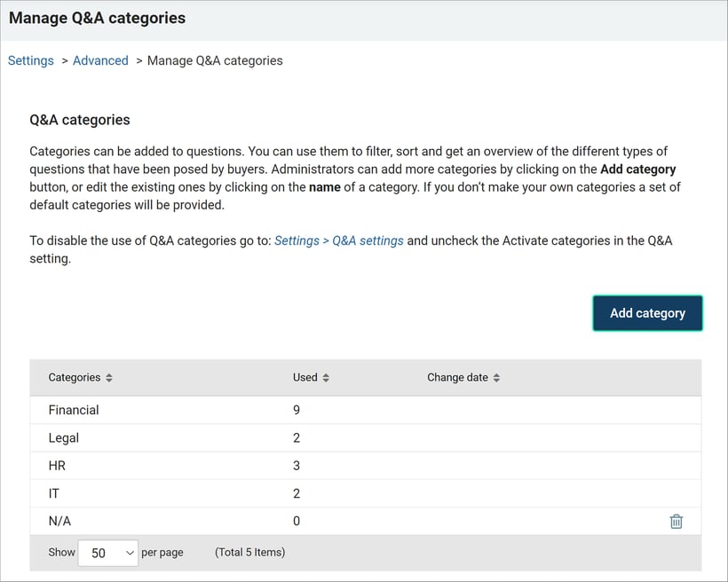
Task: Sort table by the Used column arrows
Action: click(325, 377)
